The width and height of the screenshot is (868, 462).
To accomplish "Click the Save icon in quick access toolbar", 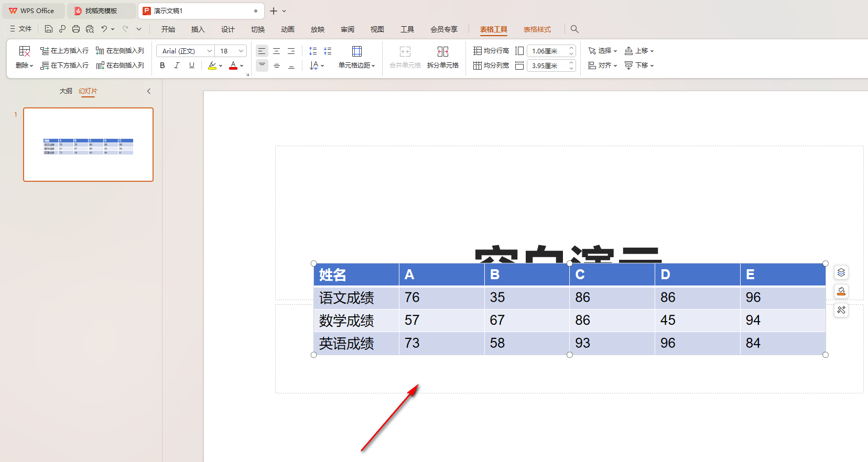I will click(49, 29).
